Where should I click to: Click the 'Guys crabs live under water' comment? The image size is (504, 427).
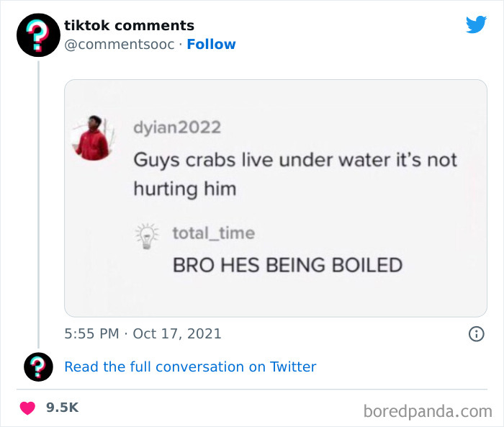coord(294,174)
